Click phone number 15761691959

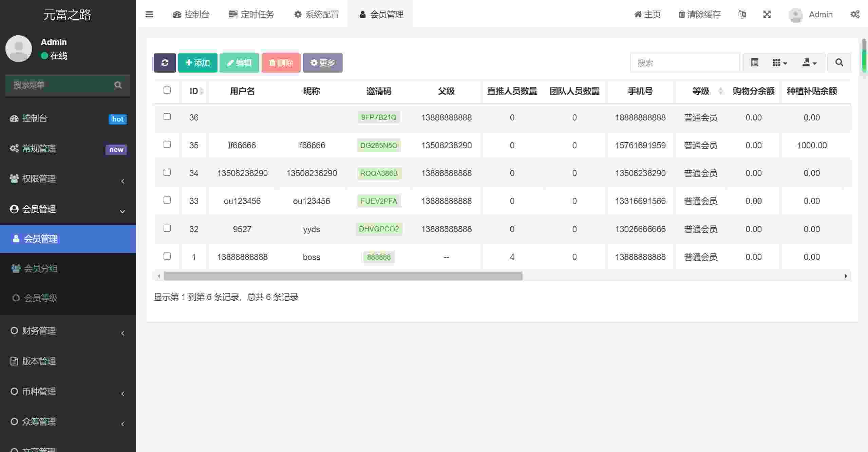coord(640,146)
